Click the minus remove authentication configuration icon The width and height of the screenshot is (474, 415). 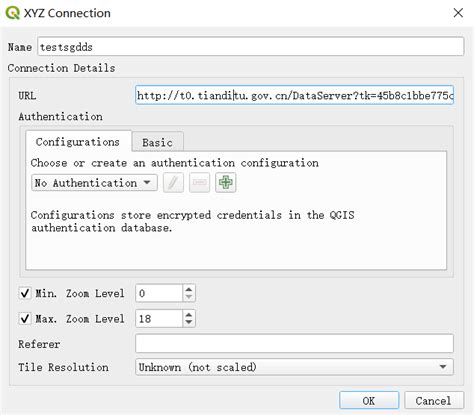(199, 183)
